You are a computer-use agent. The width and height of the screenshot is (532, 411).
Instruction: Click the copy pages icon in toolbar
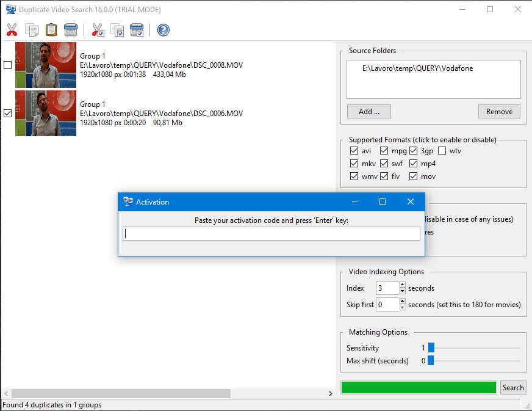pyautogui.click(x=32, y=30)
